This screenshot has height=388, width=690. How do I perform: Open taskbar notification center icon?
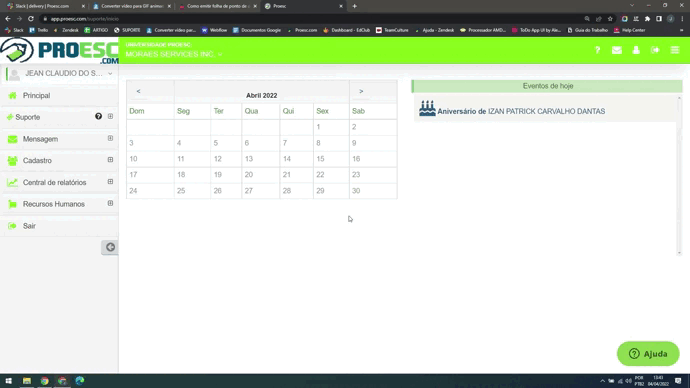click(x=678, y=381)
